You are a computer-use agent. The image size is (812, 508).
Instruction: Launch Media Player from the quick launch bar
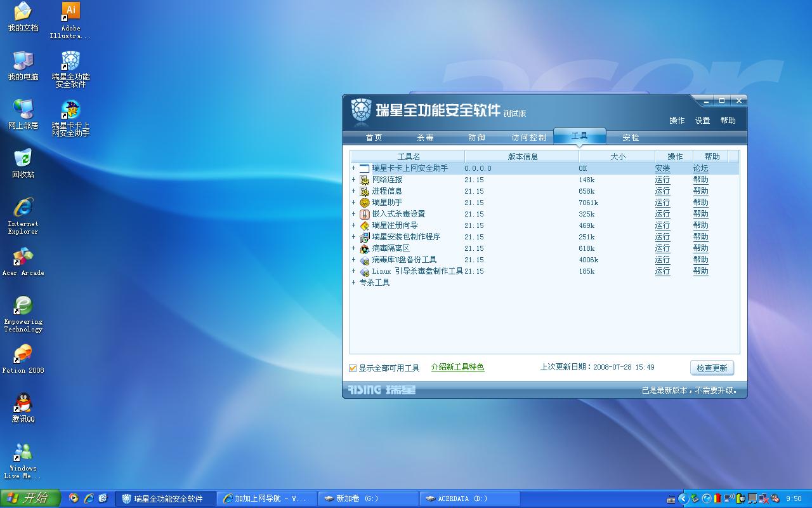pyautogui.click(x=74, y=498)
